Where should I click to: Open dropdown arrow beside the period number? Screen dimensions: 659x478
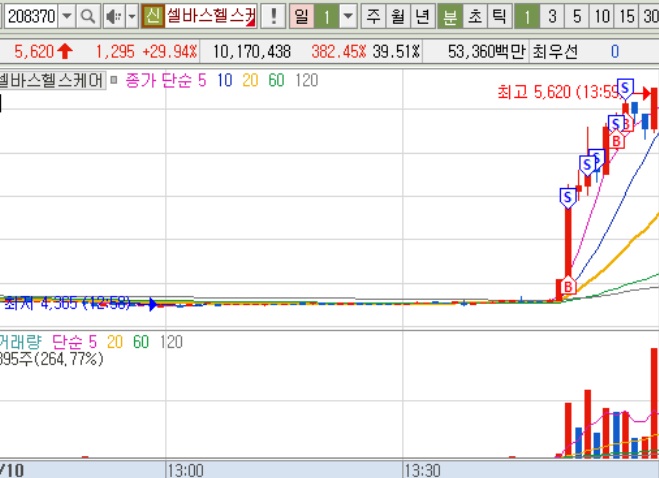pos(347,16)
